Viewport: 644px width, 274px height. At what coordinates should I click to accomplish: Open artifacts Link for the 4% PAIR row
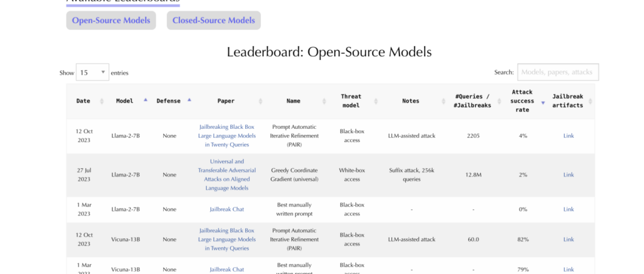[x=568, y=136]
